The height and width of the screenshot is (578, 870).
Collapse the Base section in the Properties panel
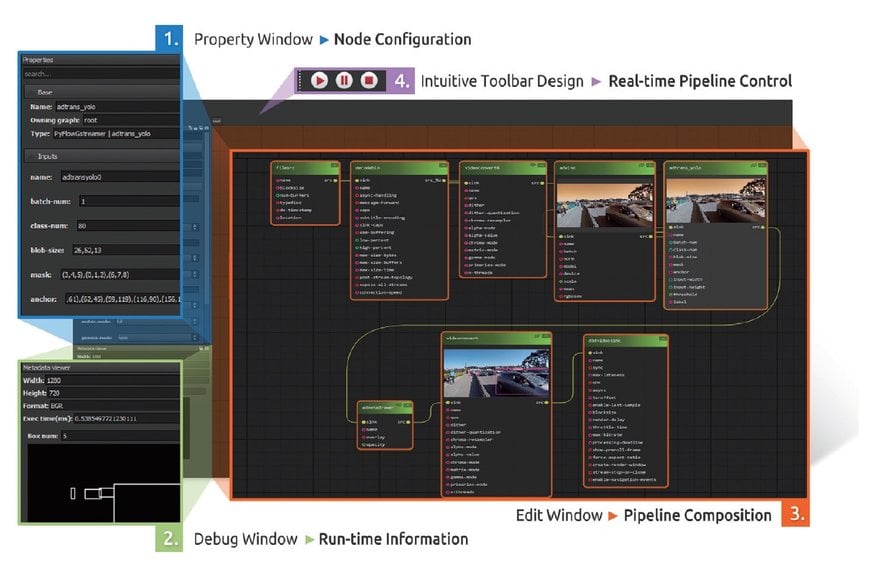click(x=43, y=92)
